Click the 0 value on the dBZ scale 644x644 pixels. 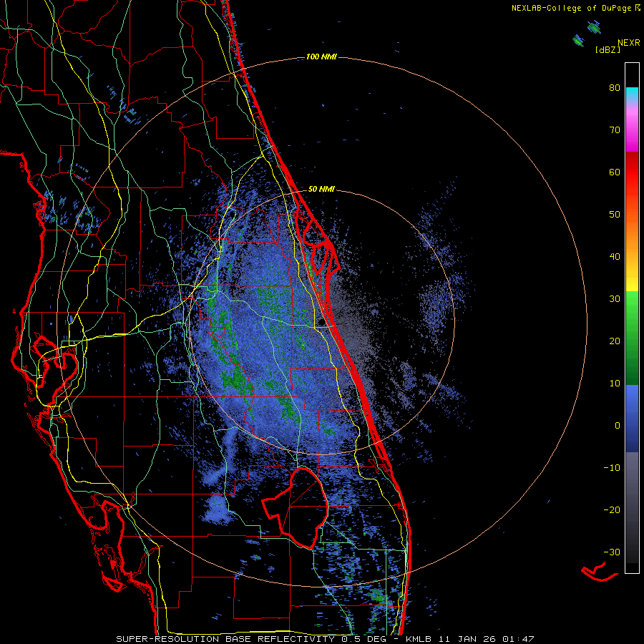tap(618, 426)
